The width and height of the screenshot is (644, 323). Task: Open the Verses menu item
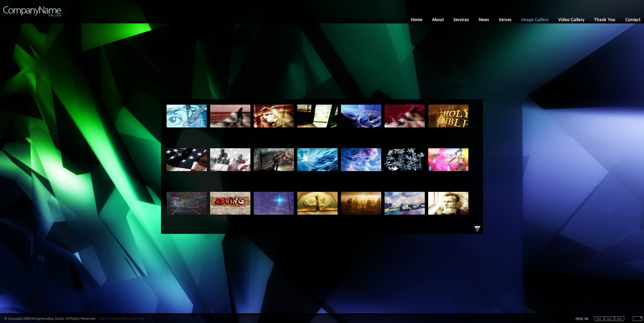[505, 20]
